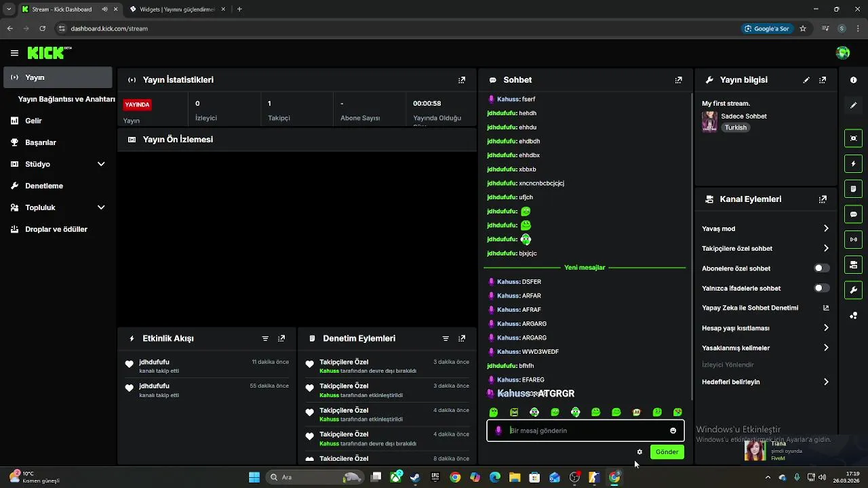Insert the dog-face emote from quick bar
This screenshot has height=488, width=868.
click(636, 412)
